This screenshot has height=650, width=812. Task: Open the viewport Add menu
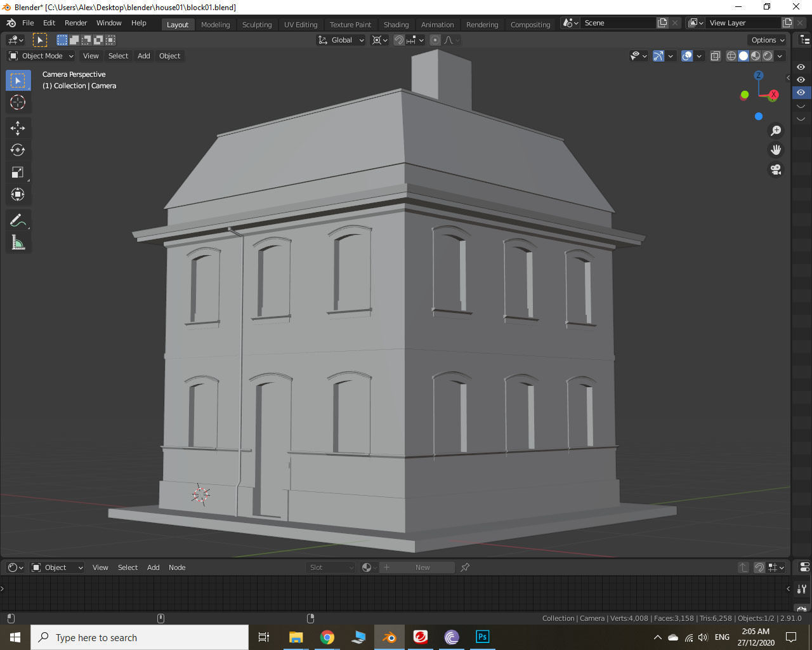click(144, 56)
